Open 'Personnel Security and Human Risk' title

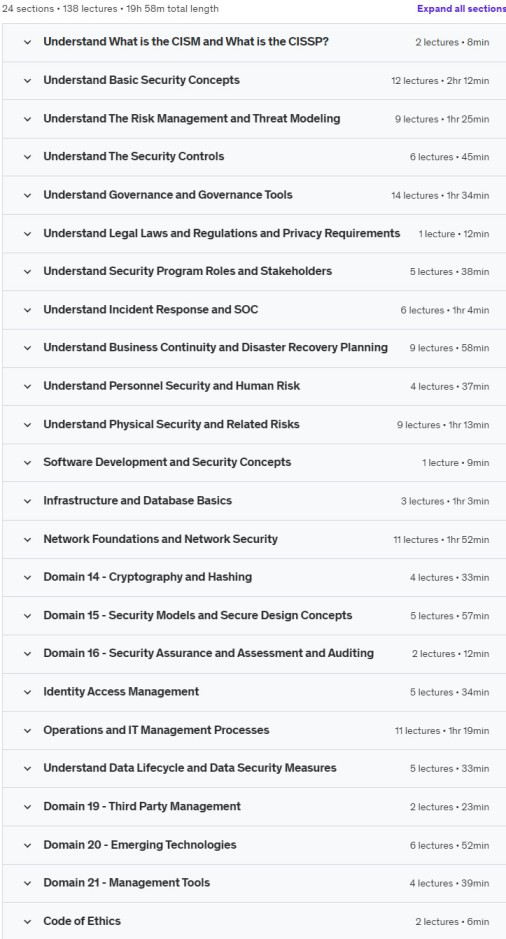171,386
